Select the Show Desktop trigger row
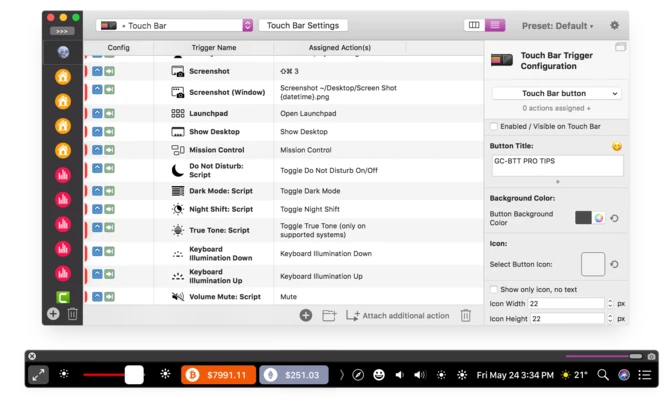 click(283, 132)
